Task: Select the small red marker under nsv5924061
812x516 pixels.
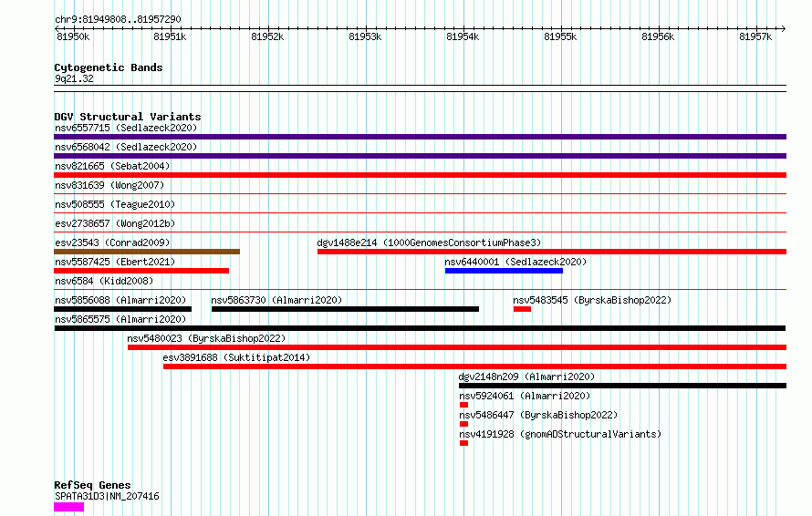Action: click(x=464, y=405)
